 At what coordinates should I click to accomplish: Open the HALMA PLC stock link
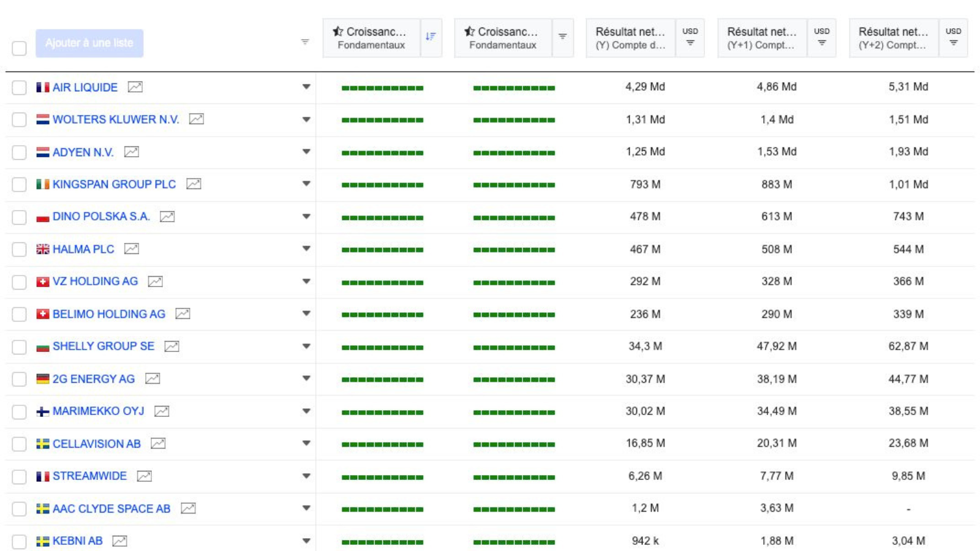tap(83, 249)
